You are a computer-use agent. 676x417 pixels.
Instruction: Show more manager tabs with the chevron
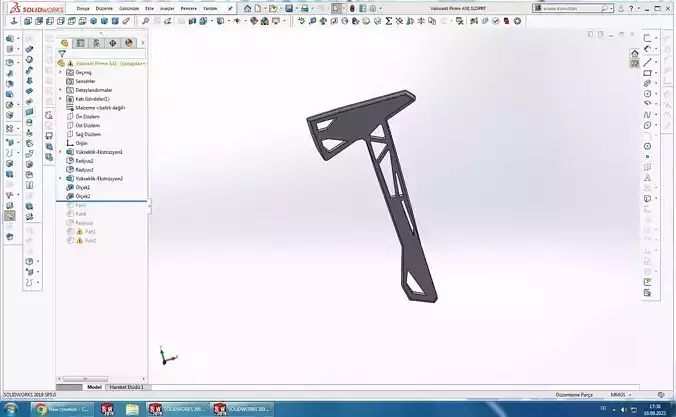click(142, 43)
